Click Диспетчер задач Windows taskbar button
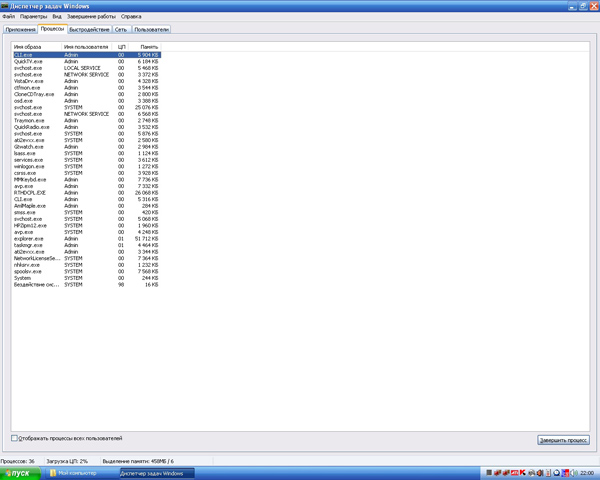This screenshot has height=480, width=600. [x=157, y=473]
